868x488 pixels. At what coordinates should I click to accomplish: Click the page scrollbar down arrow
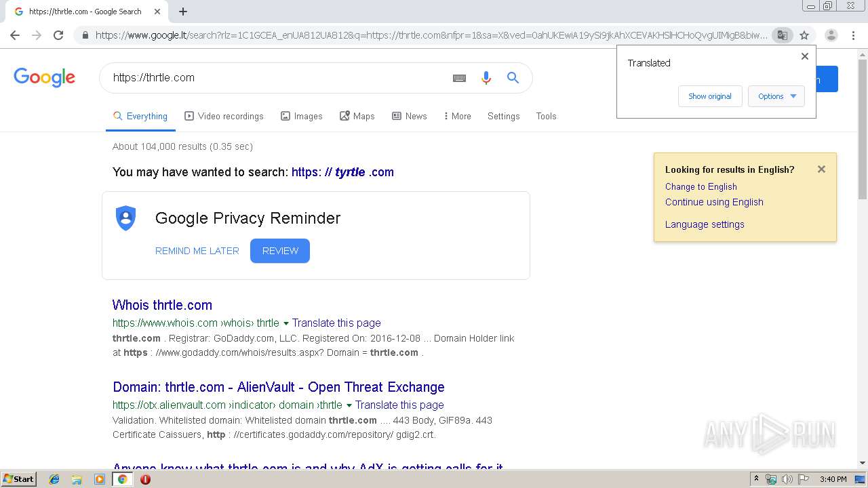click(863, 463)
